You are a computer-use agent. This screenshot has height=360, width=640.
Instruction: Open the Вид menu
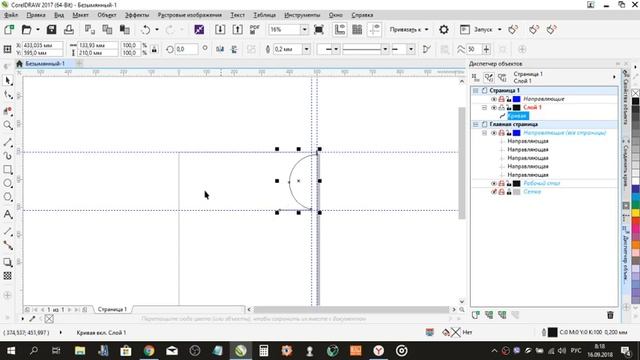59,15
